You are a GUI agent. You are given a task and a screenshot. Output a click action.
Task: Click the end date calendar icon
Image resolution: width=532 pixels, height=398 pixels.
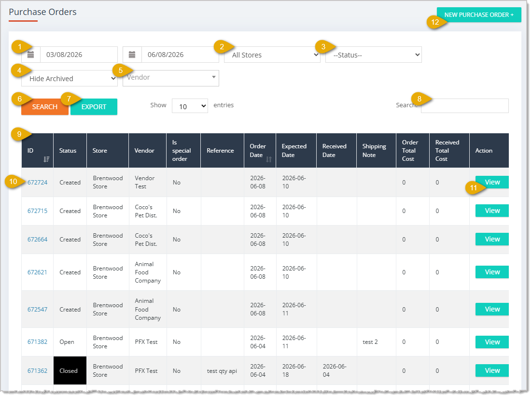(132, 55)
